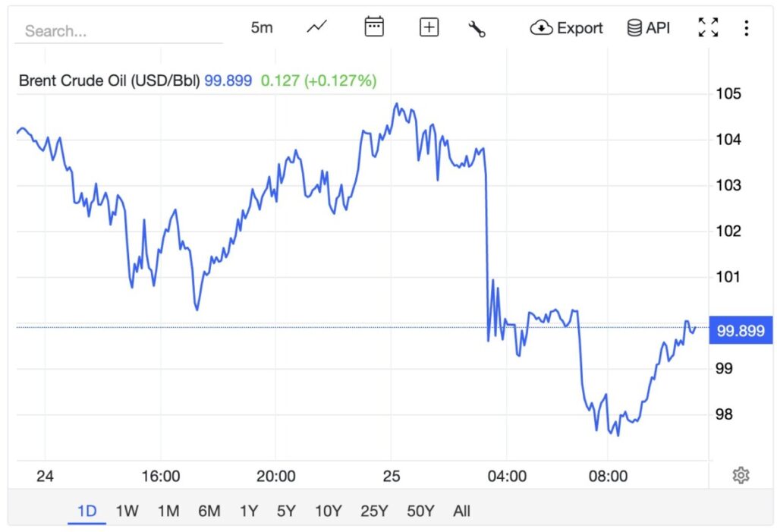Switch to the 1Y view
The width and height of the screenshot is (777, 532).
pyautogui.click(x=250, y=512)
